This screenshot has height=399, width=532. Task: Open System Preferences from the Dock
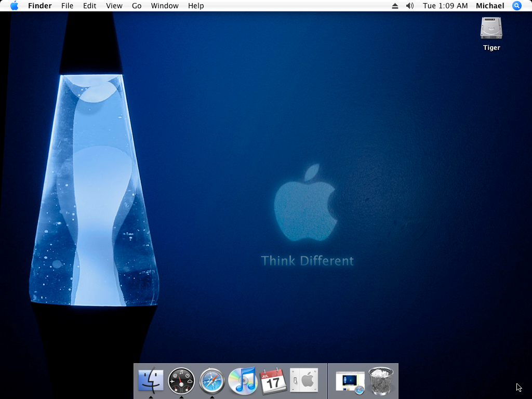tap(304, 381)
